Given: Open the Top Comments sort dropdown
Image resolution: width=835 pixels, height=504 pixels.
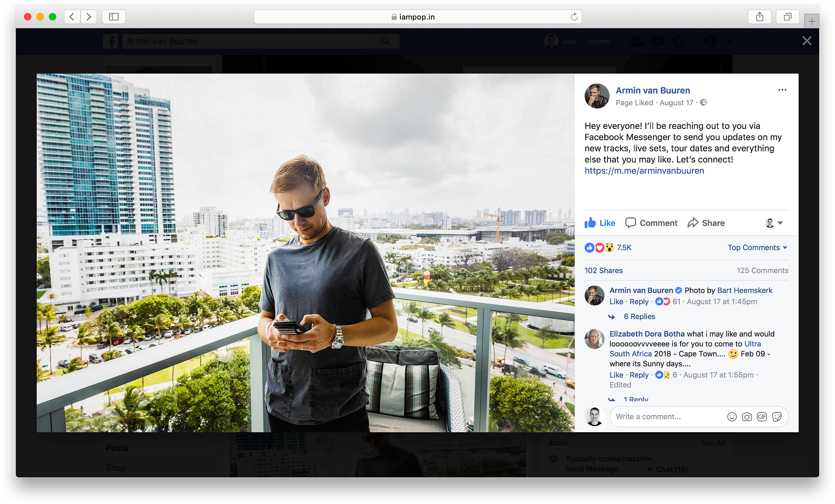Looking at the screenshot, I should (757, 247).
